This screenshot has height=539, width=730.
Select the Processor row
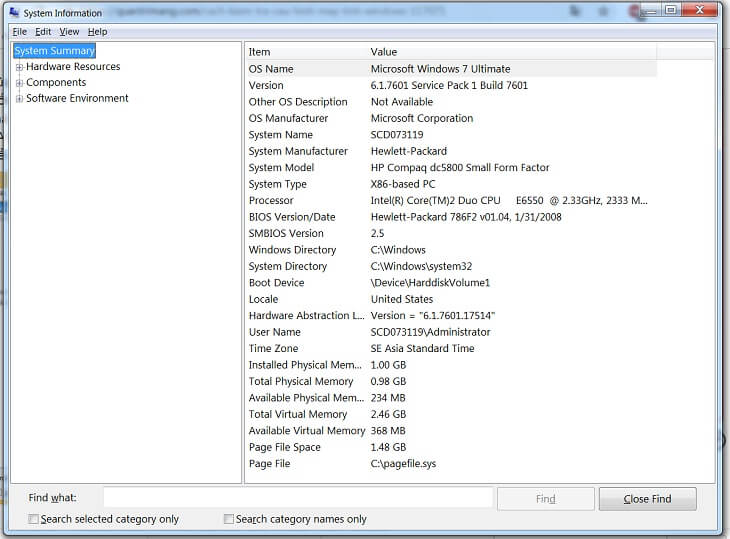tap(452, 200)
